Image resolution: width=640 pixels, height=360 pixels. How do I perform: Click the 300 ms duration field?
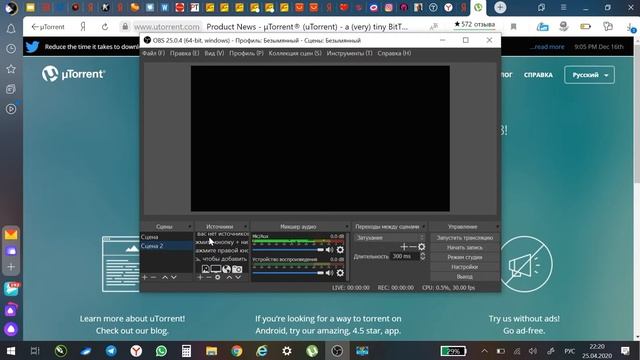pyautogui.click(x=405, y=256)
